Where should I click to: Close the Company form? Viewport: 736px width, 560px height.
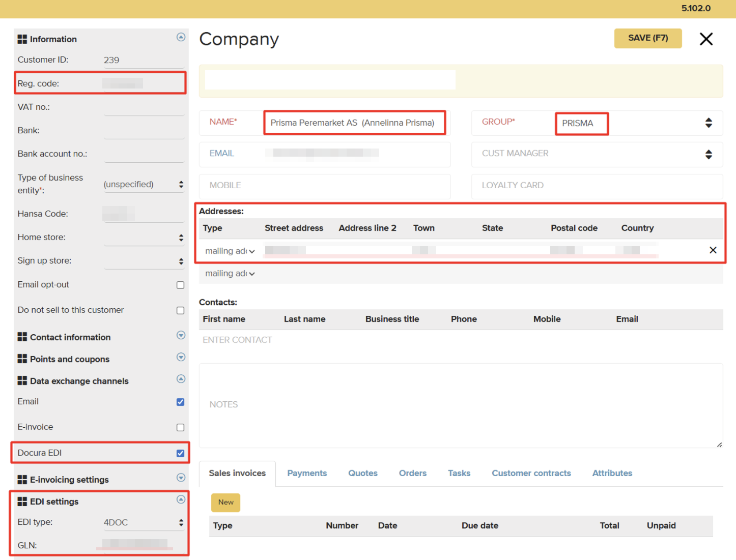tap(706, 39)
